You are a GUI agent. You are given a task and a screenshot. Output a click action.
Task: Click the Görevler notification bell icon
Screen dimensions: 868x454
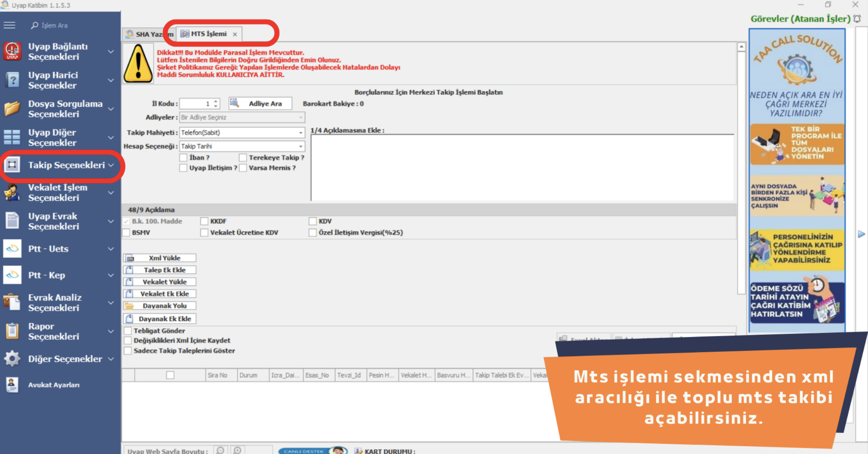(x=857, y=19)
